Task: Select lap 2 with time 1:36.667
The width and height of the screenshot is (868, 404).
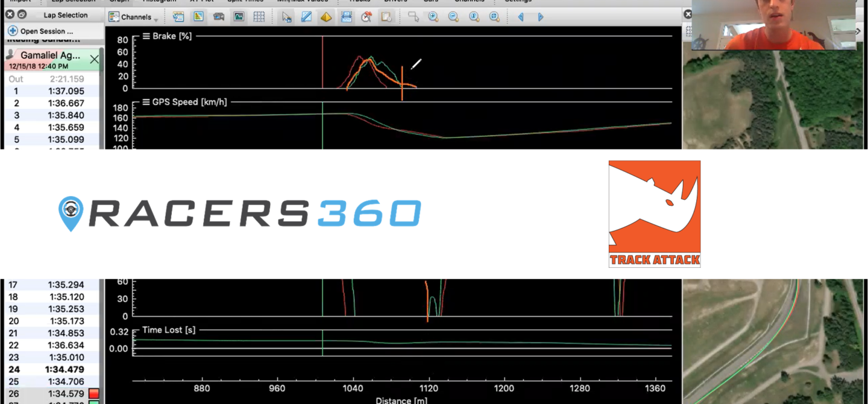Action: [x=52, y=103]
